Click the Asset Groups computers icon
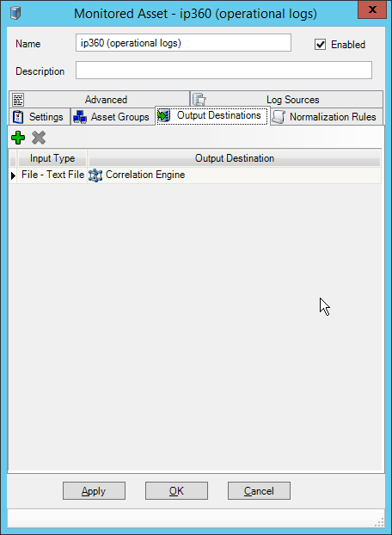 click(80, 117)
